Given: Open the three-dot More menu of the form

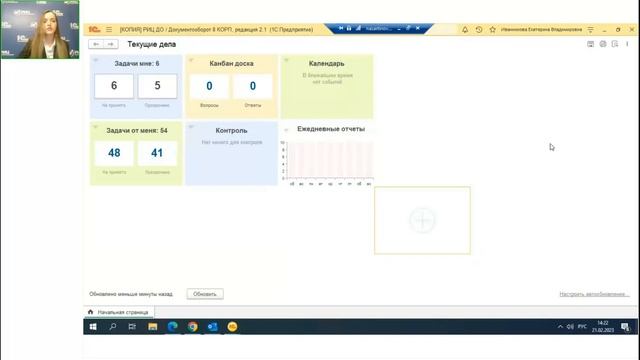Looking at the screenshot, I should click(x=627, y=44).
